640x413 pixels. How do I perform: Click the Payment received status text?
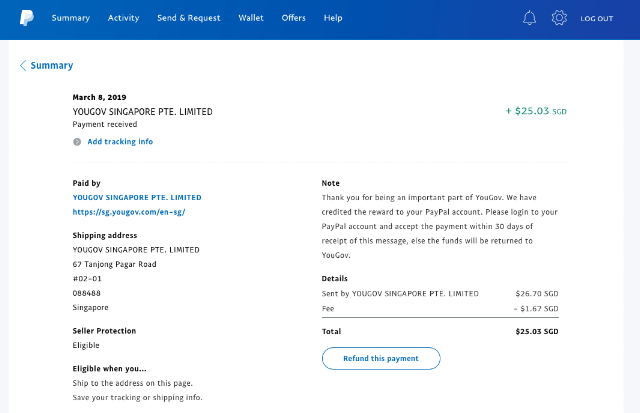coord(105,124)
